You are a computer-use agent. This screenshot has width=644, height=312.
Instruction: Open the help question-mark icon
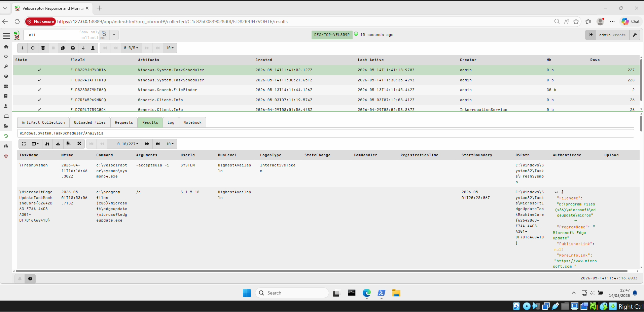click(x=30, y=278)
